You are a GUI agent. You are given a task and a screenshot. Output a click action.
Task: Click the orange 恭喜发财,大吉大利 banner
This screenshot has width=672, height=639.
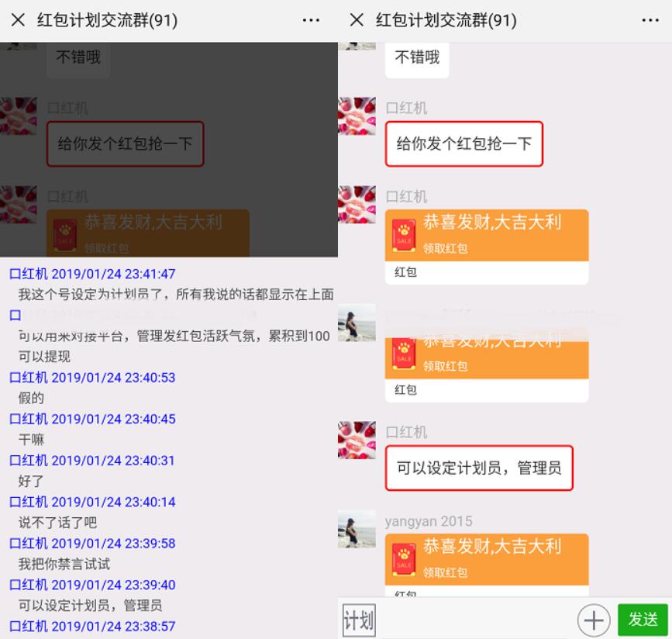point(487,223)
